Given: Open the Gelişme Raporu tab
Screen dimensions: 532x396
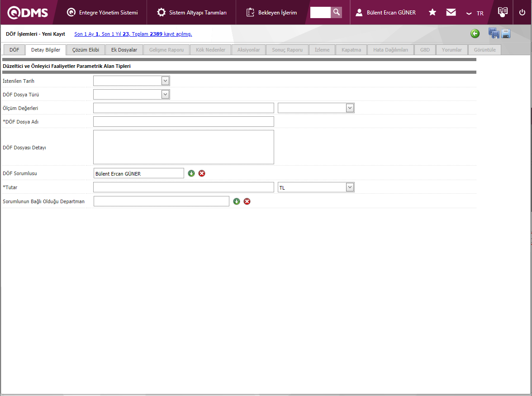Looking at the screenshot, I should click(x=166, y=50).
